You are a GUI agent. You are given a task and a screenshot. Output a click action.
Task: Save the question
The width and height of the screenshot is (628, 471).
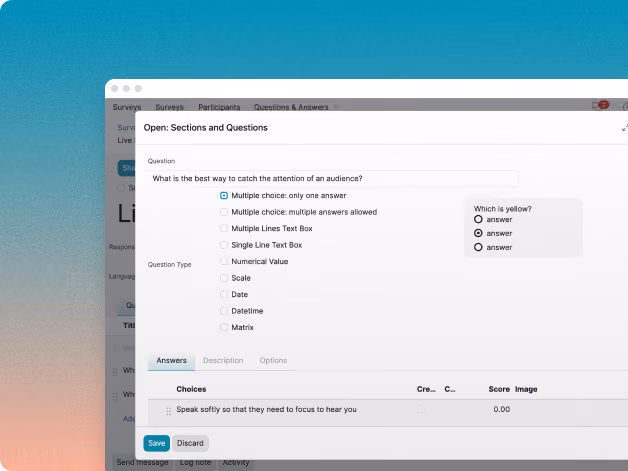(x=157, y=443)
